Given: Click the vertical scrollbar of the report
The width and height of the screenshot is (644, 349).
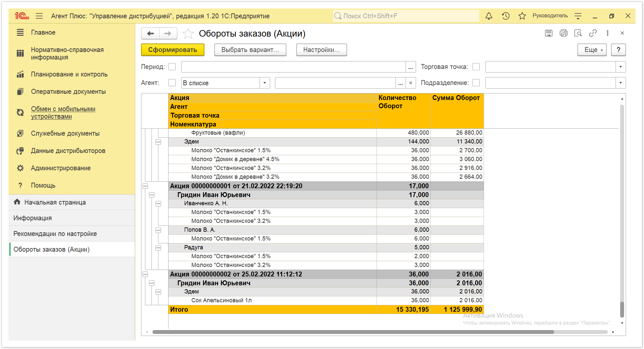Looking at the screenshot, I should (x=622, y=309).
